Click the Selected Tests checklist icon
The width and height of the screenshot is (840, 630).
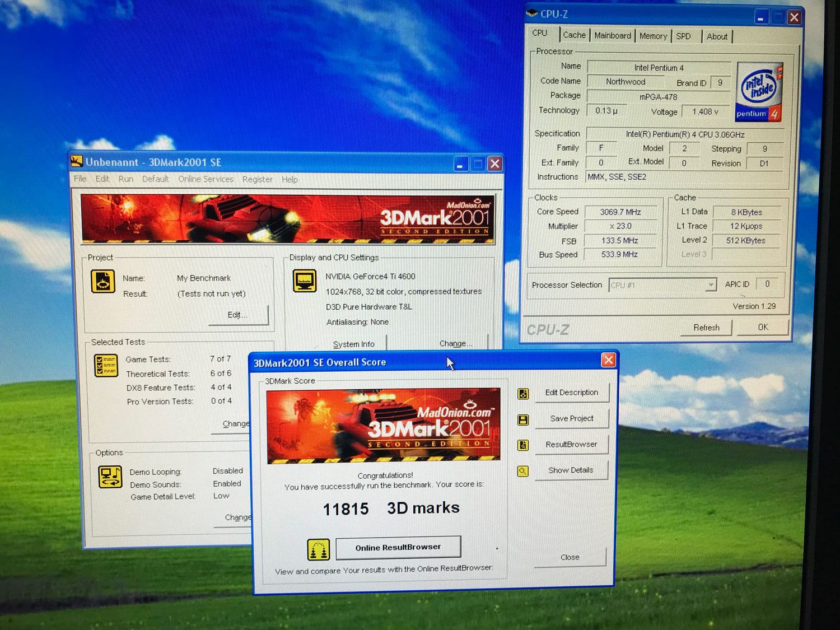point(106,366)
